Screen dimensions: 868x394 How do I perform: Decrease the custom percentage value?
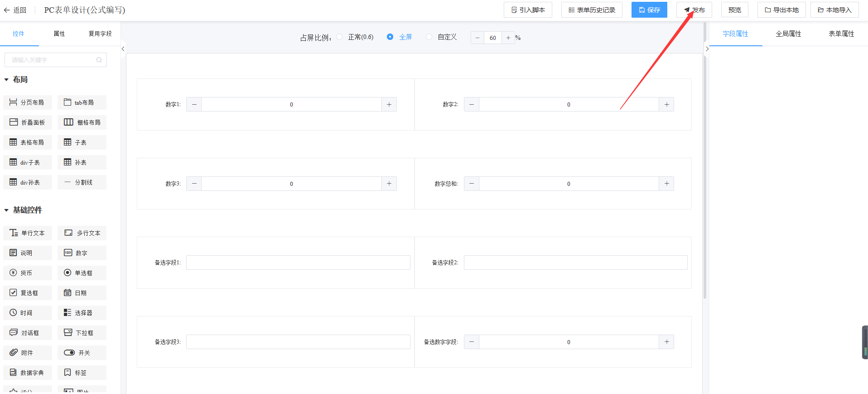click(477, 38)
